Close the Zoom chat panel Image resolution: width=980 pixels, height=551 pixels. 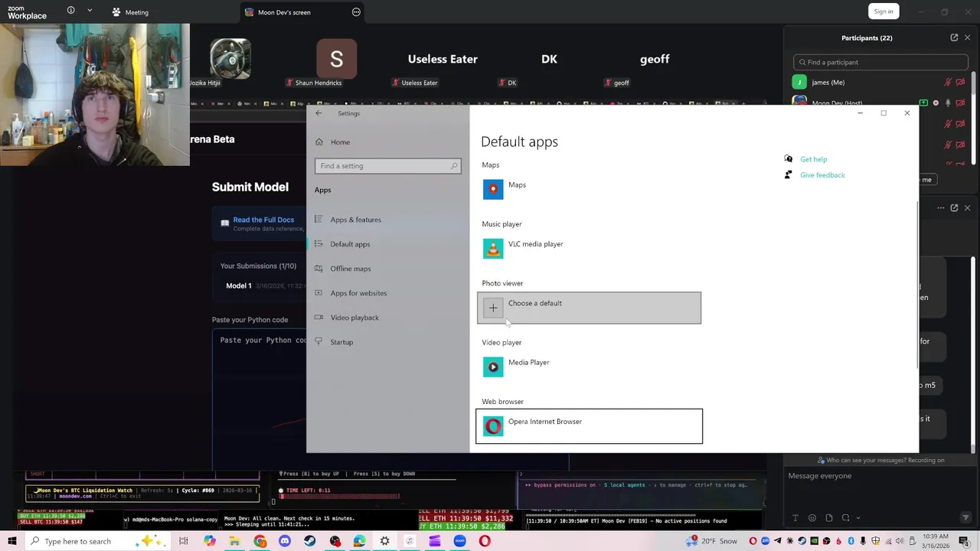(967, 207)
